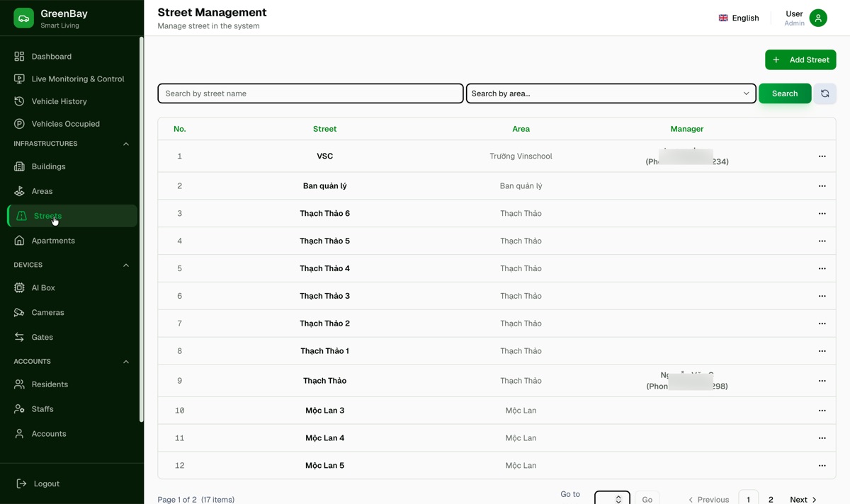Screen dimensions: 850x504
Task: Click the Logout label text
Action: pos(47,483)
